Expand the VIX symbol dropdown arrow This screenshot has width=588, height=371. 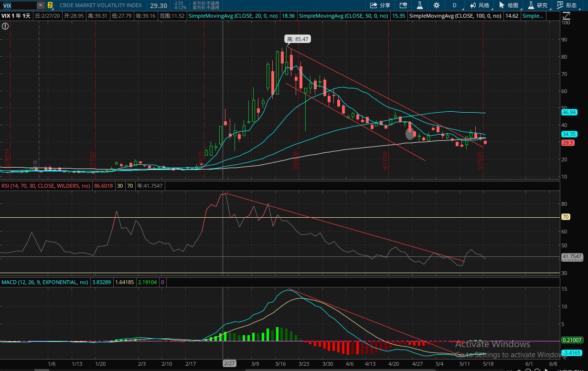coord(40,5)
